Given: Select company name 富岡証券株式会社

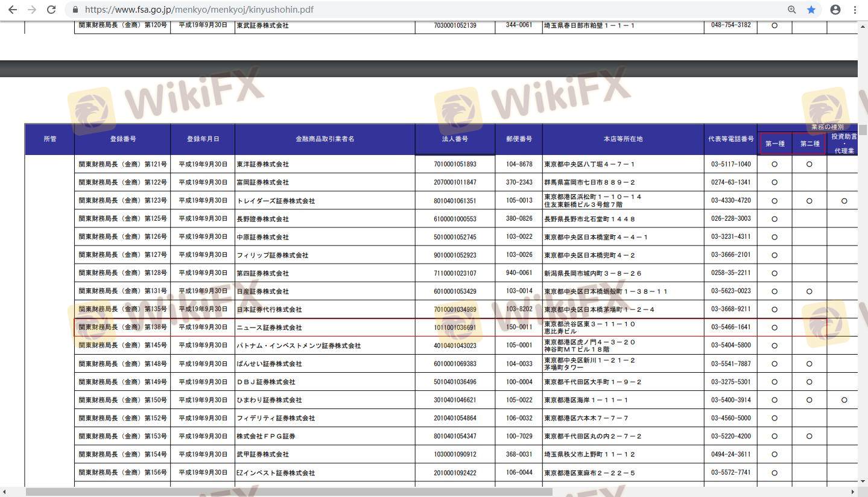Looking at the screenshot, I should (263, 182).
